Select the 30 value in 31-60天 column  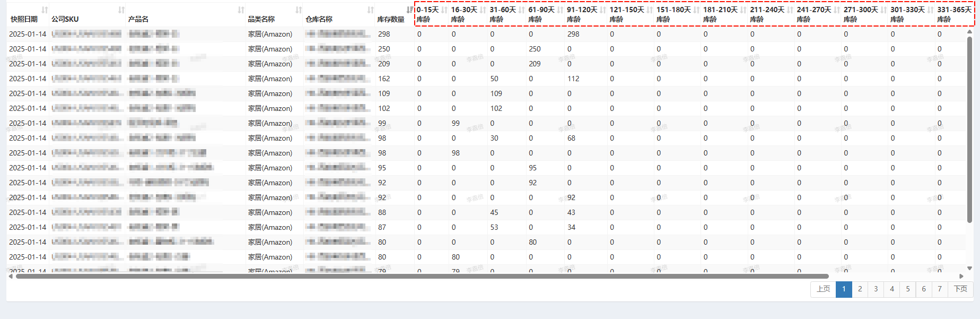tap(494, 138)
